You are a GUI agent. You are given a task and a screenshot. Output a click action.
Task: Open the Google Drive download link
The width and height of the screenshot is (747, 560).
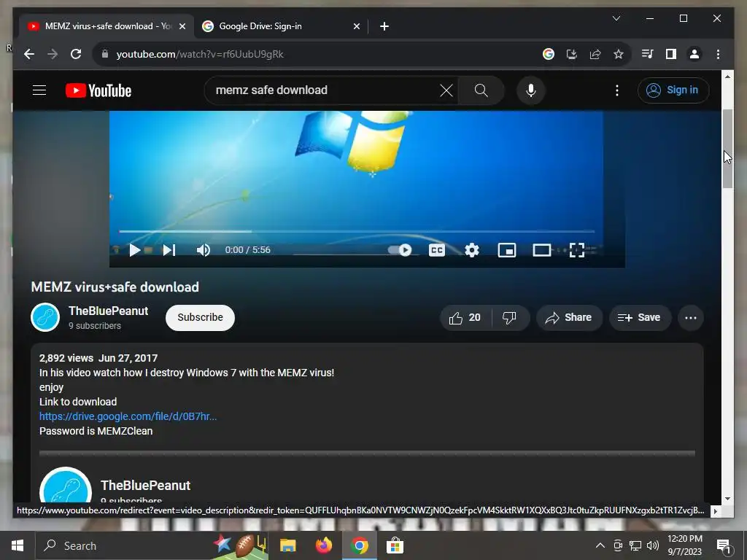[128, 416]
